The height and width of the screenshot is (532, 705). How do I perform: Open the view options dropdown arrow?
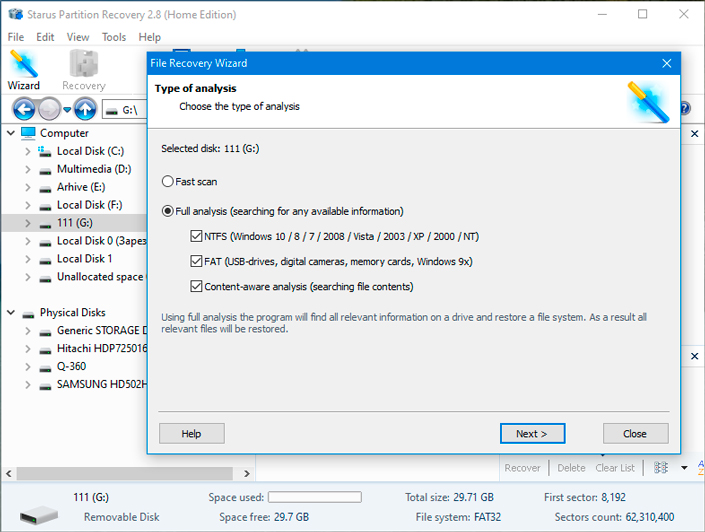tap(684, 468)
